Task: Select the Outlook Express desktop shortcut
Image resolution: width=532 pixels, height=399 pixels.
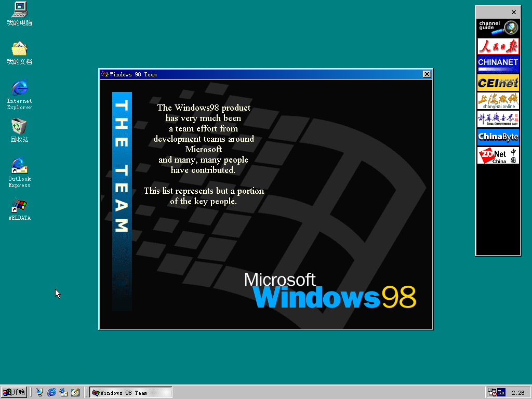Action: coord(19,165)
